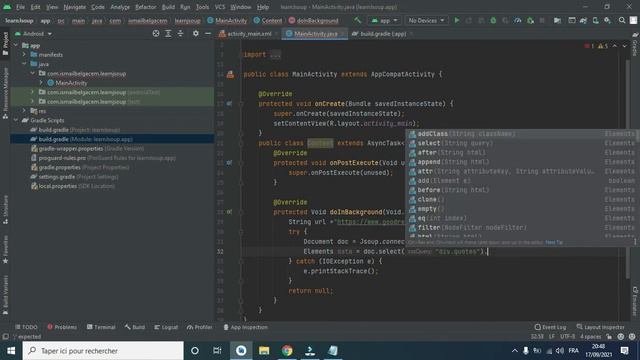Start debugging with the green bug icon
Image resolution: width=640 pixels, height=360 pixels.
[493, 20]
